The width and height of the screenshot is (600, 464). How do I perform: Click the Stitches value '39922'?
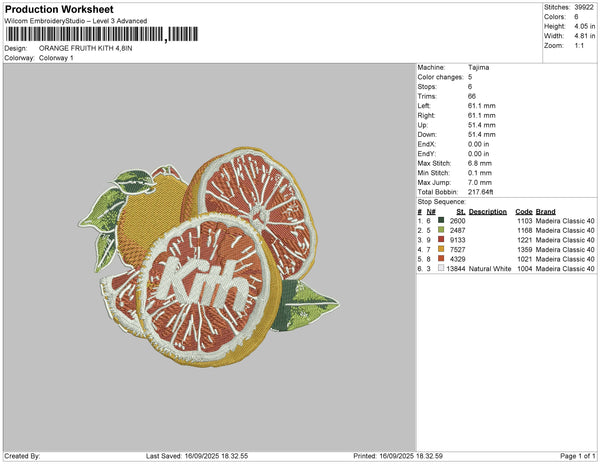click(x=584, y=7)
